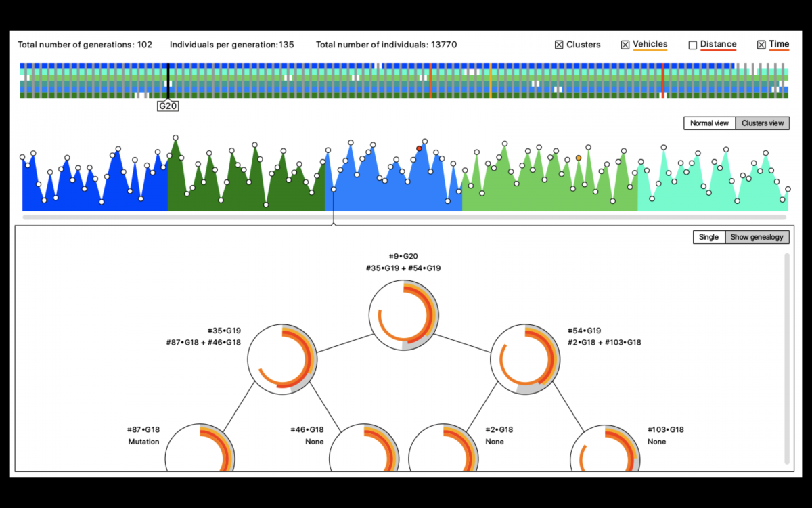The height and width of the screenshot is (508, 812).
Task: Disable the Time checkbox
Action: click(761, 45)
